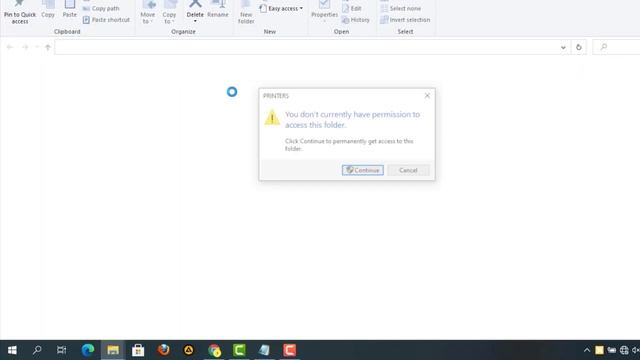The image size is (640, 360).
Task: Open Microsoft Store from taskbar
Action: (x=138, y=350)
